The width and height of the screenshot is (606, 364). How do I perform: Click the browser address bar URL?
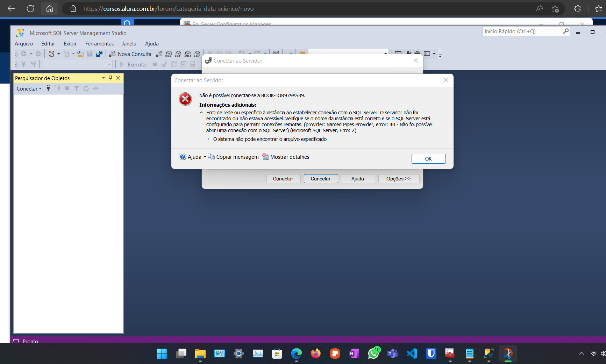click(x=168, y=9)
